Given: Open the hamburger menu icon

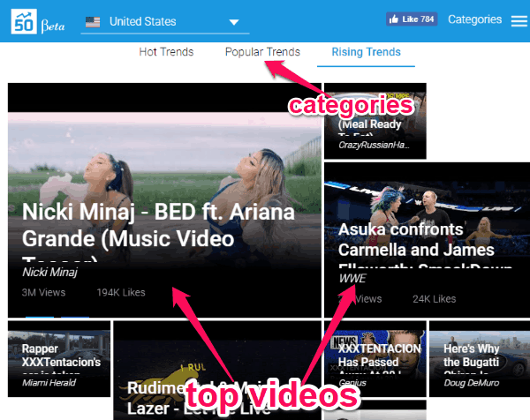Looking at the screenshot, I should (x=519, y=20).
